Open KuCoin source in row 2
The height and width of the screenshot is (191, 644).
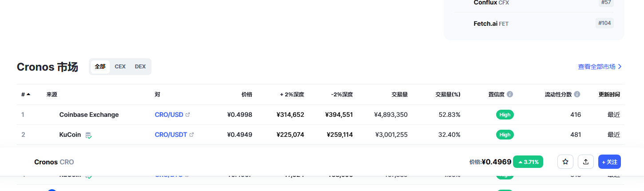(x=70, y=135)
